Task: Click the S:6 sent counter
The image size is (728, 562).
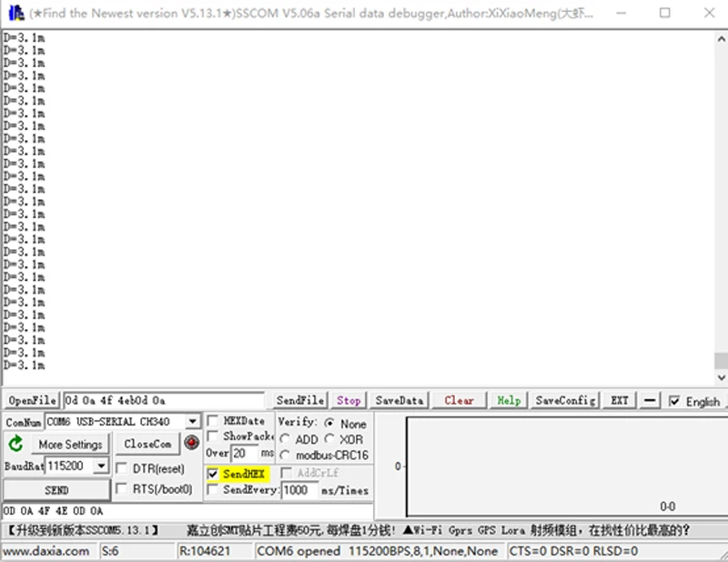Action: 110,551
